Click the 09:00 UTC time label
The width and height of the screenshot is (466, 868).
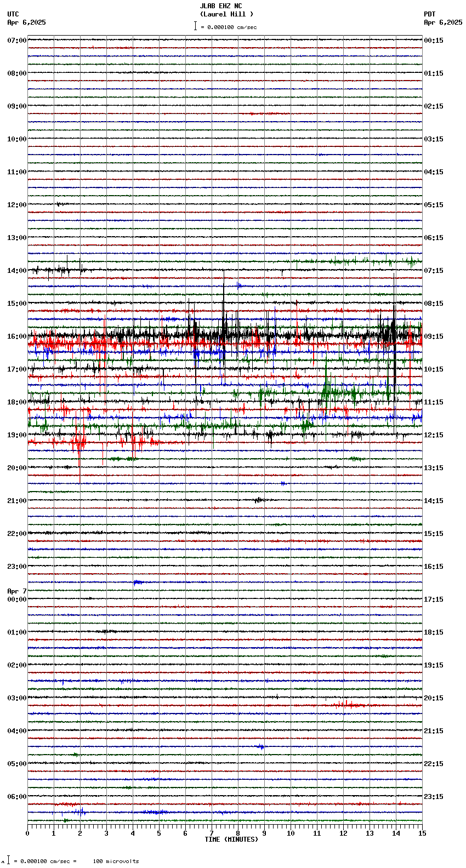tap(17, 106)
